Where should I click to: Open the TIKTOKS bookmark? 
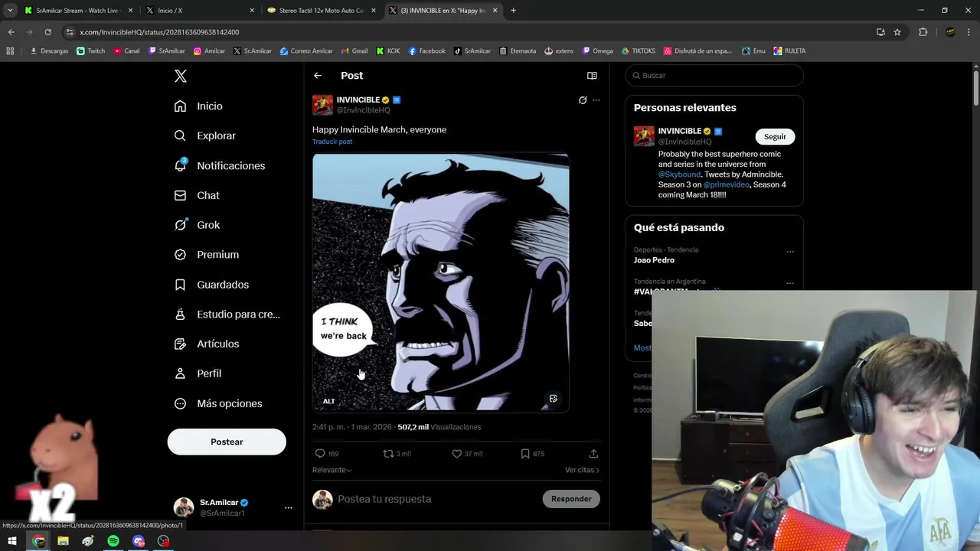(x=638, y=51)
